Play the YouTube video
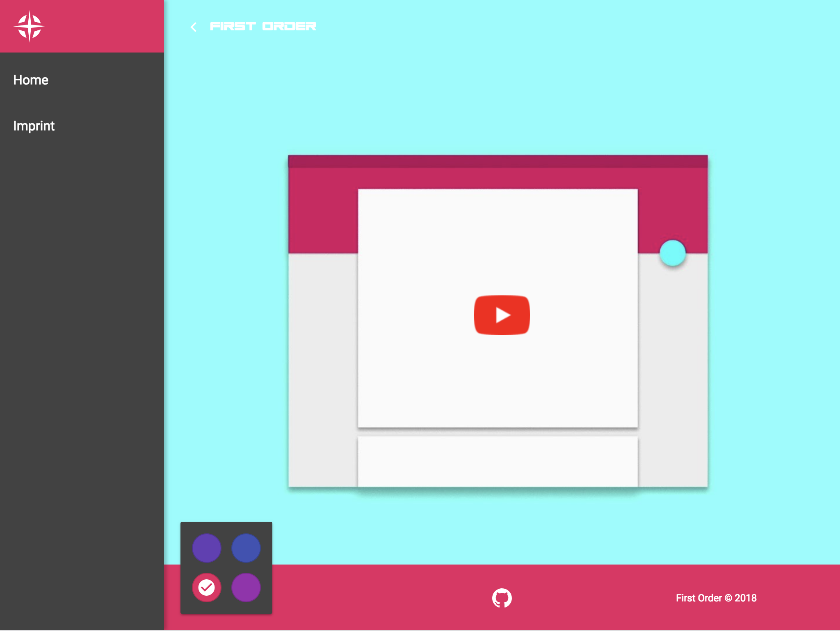 click(x=502, y=315)
